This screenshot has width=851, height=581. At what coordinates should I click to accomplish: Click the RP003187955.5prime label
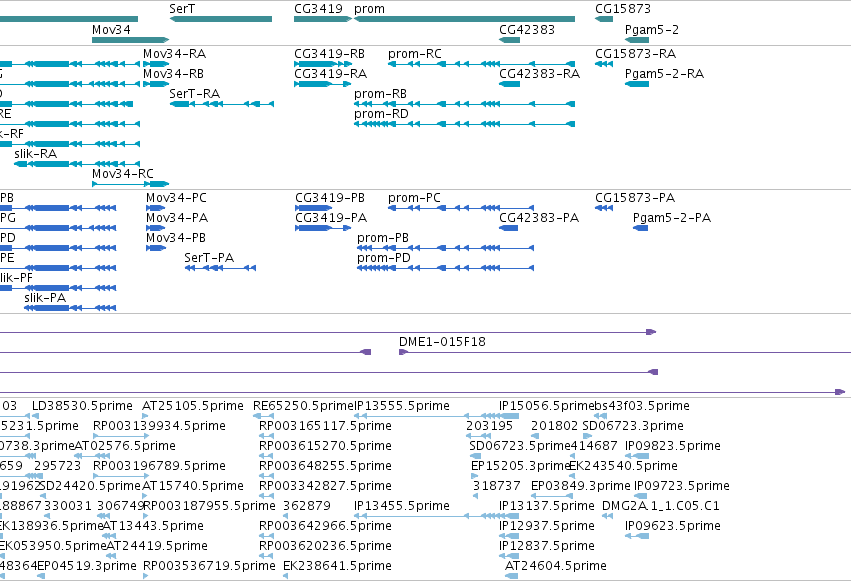(209, 506)
